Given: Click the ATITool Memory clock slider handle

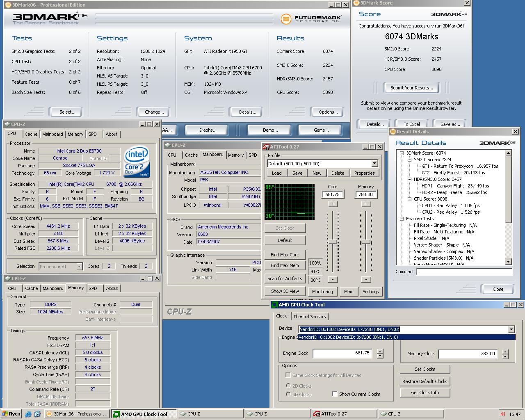Looking at the screenshot, I should [x=366, y=242].
